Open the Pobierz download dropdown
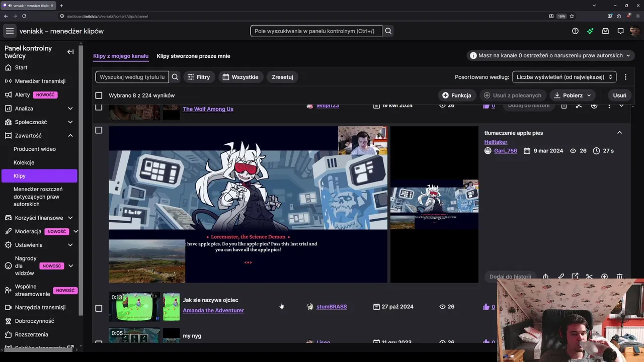The height and width of the screenshot is (362, 644). tap(573, 95)
